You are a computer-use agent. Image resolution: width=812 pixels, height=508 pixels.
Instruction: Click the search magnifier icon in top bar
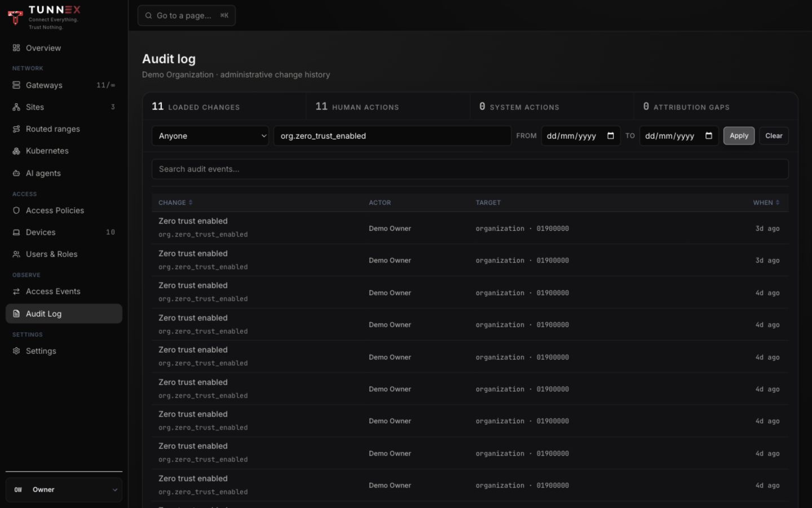coord(148,16)
